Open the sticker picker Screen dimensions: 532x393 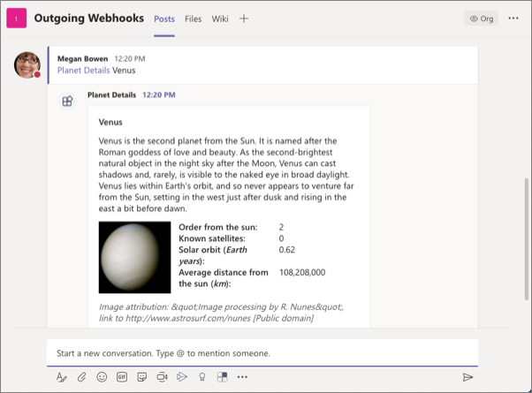141,377
